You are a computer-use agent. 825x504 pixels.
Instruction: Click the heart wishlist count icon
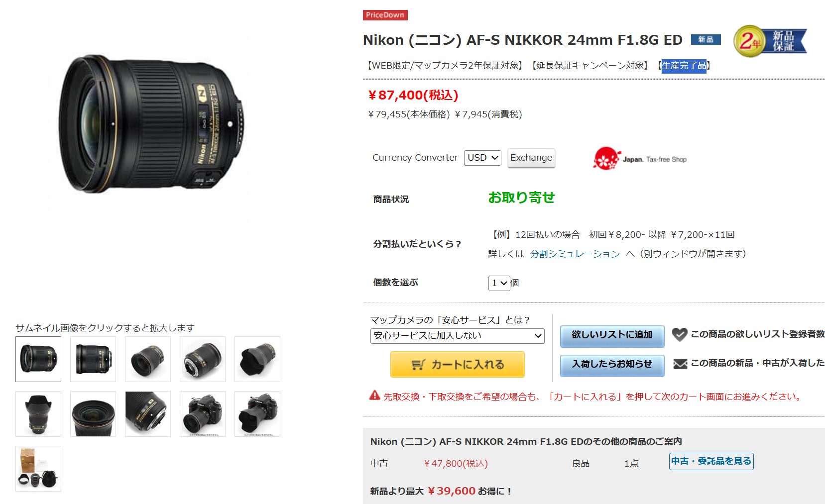point(679,334)
